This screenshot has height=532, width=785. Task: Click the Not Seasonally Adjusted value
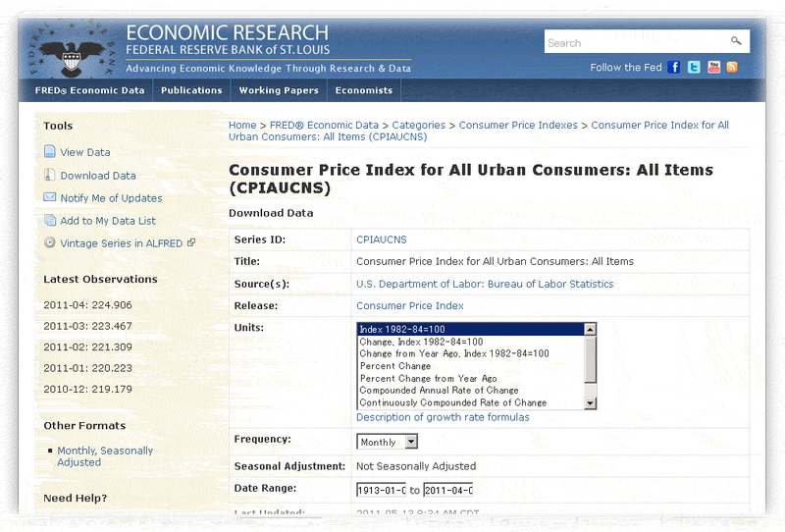(x=416, y=466)
